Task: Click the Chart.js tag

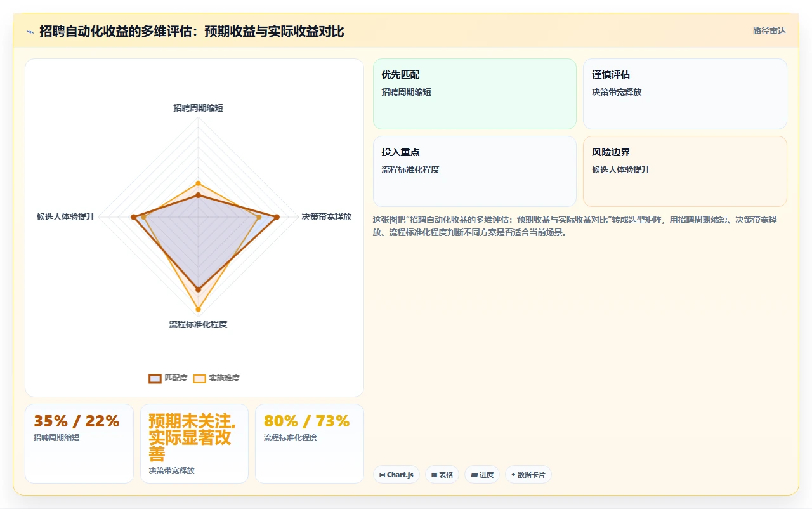Action: [x=396, y=475]
